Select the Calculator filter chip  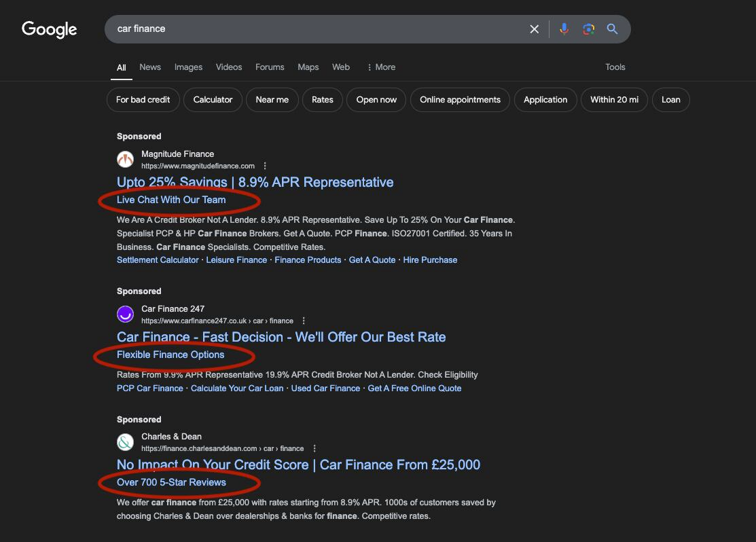[213, 100]
